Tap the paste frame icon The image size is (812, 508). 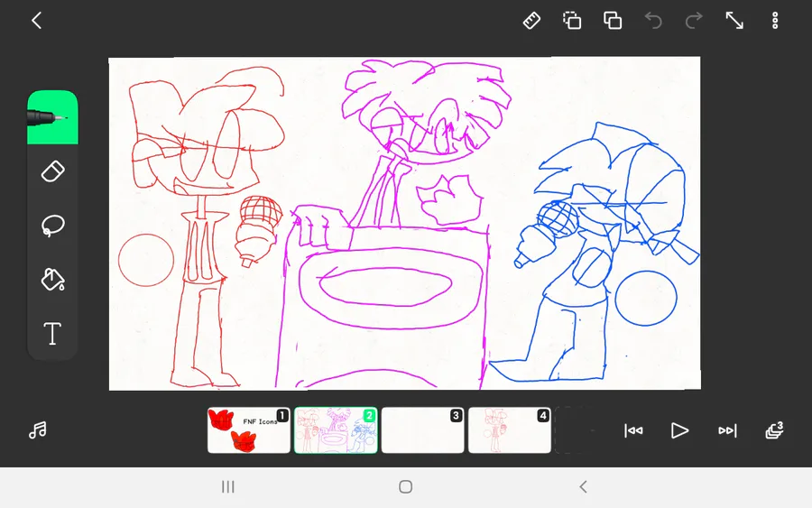(x=613, y=21)
